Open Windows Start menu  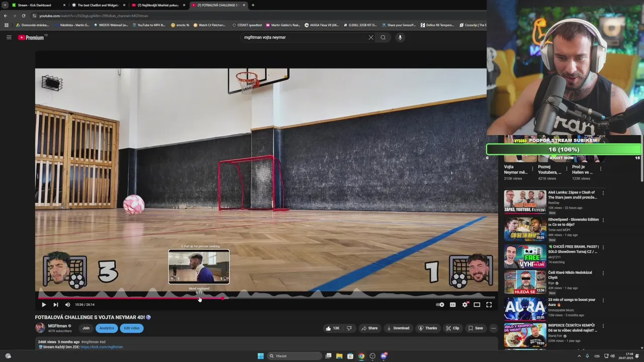(261, 356)
